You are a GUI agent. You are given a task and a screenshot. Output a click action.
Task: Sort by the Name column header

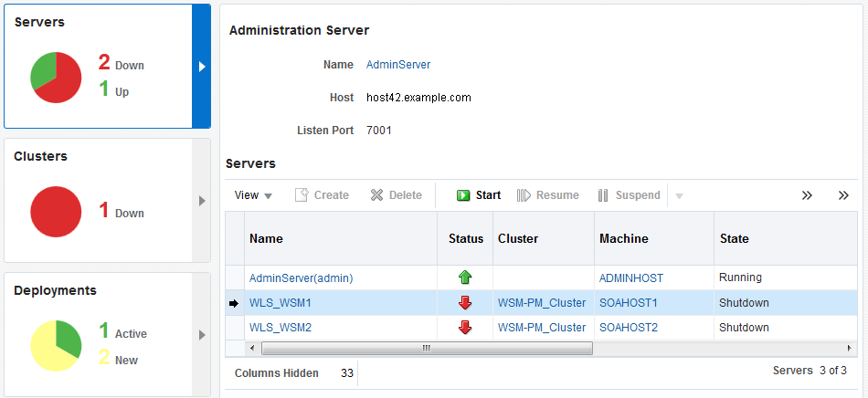pyautogui.click(x=341, y=238)
